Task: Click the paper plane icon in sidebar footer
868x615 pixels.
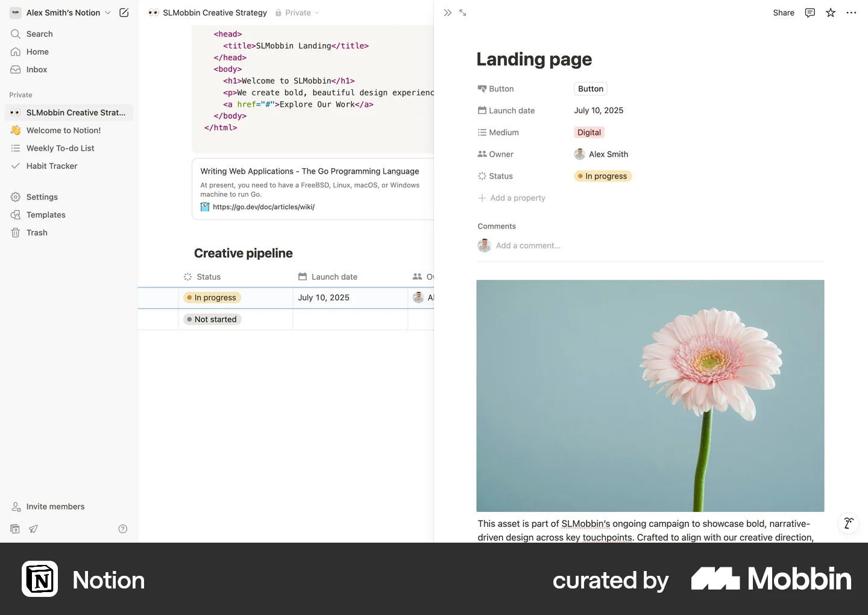Action: coord(33,529)
